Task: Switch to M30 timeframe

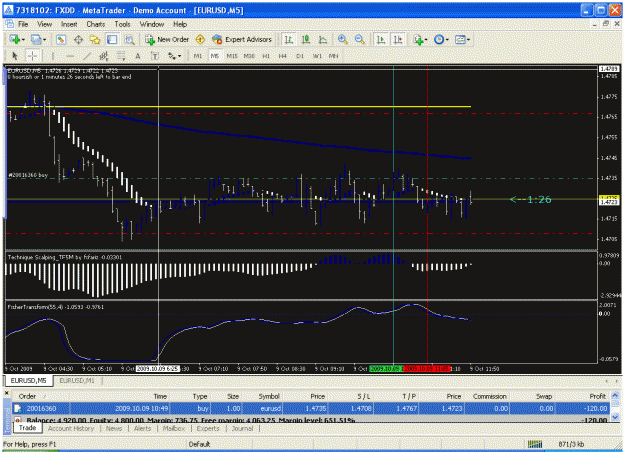Action: [x=249, y=56]
